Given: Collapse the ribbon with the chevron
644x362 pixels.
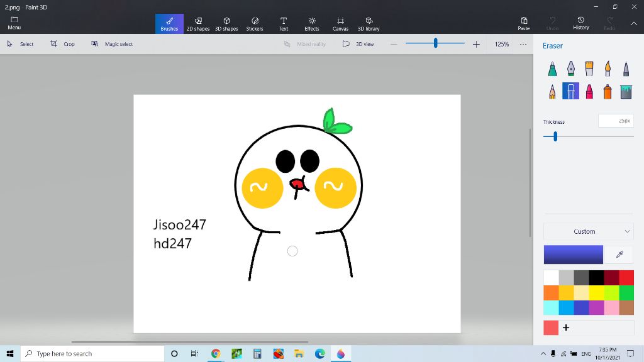Looking at the screenshot, I should 633,24.
